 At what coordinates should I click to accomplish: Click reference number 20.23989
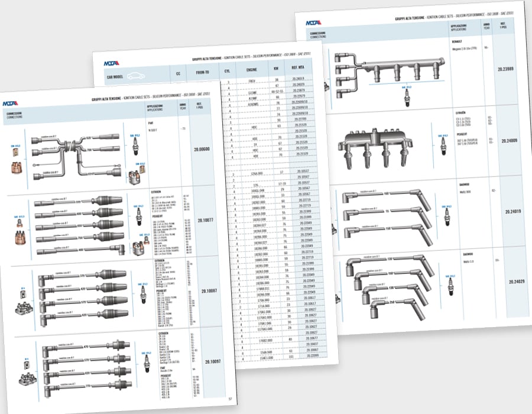505,69
